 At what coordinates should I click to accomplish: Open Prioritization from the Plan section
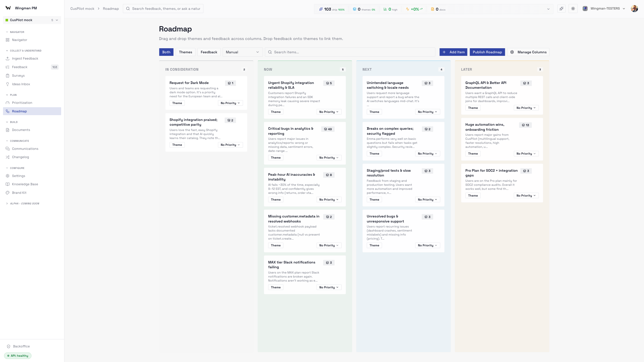pyautogui.click(x=22, y=103)
